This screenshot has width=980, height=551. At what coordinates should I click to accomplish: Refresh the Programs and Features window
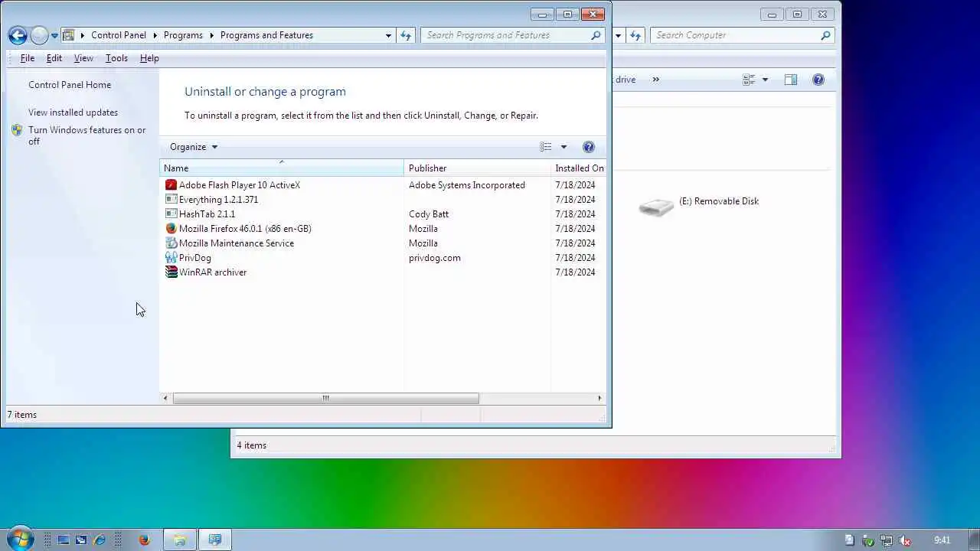pos(406,35)
